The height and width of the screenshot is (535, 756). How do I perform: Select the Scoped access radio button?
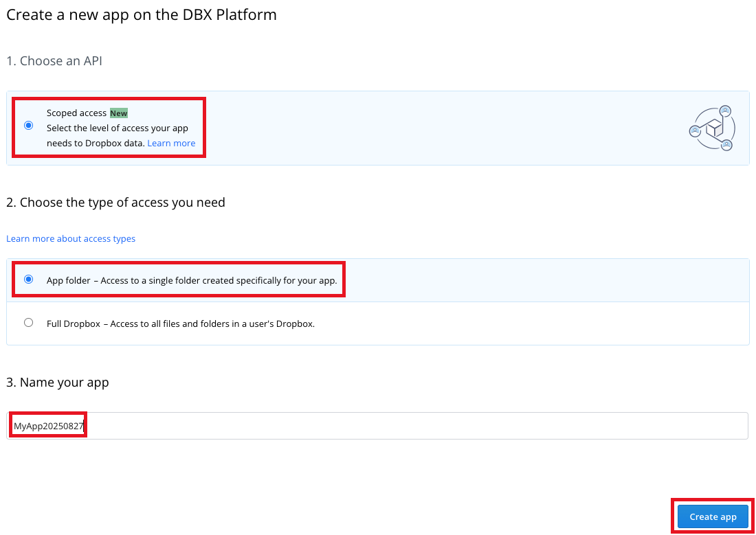28,125
